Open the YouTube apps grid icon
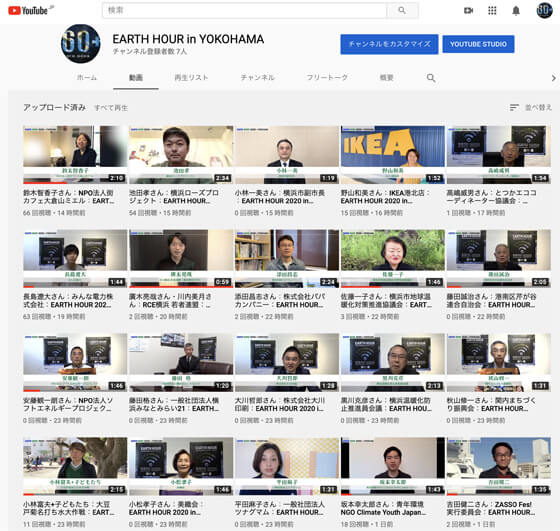The width and height of the screenshot is (560, 531). 492,11
